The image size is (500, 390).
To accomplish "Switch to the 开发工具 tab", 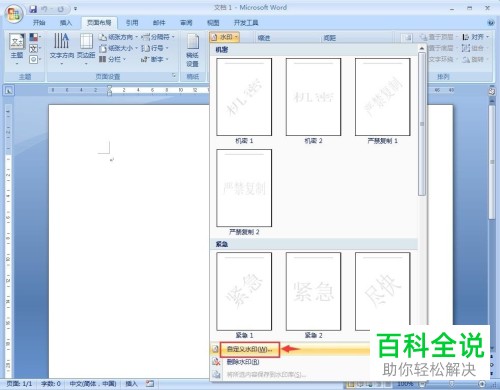I will pos(246,23).
